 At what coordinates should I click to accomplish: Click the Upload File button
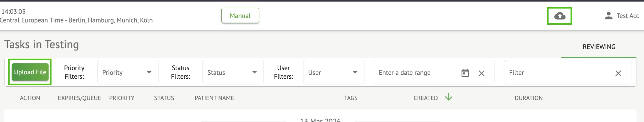30,72
